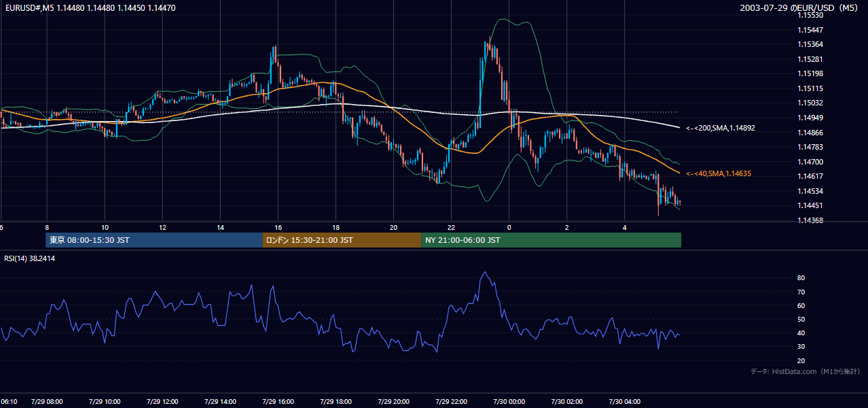Click time label 7/30 04:00
Image resolution: width=868 pixels, height=408 pixels.
click(x=624, y=401)
